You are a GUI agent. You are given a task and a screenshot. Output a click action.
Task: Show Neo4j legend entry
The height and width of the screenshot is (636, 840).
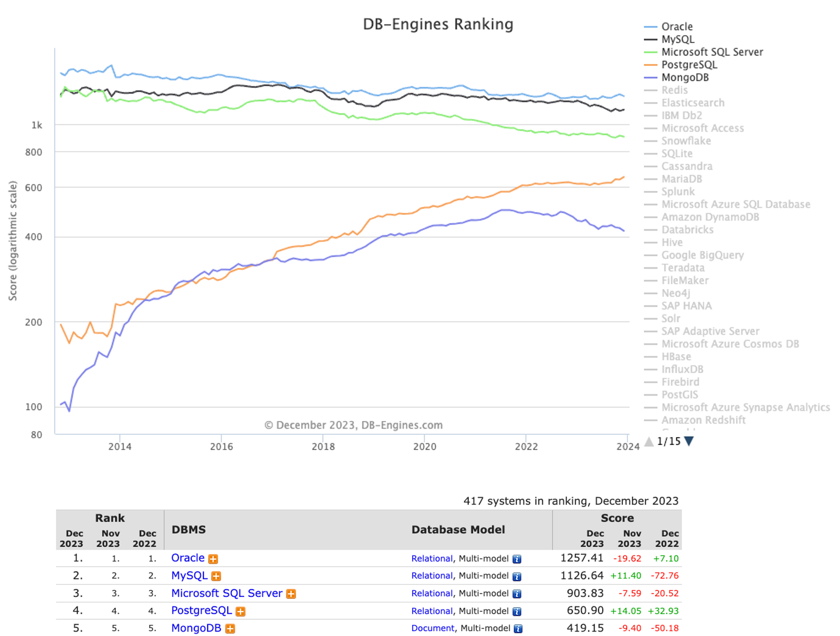coord(668,293)
